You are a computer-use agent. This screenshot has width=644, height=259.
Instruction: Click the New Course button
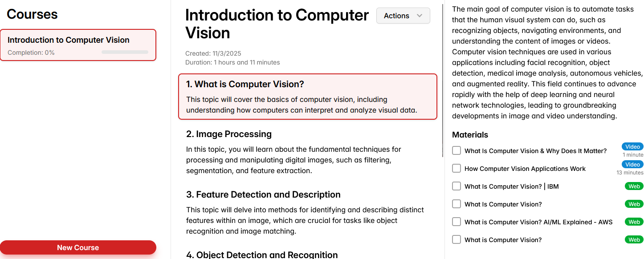point(78,247)
